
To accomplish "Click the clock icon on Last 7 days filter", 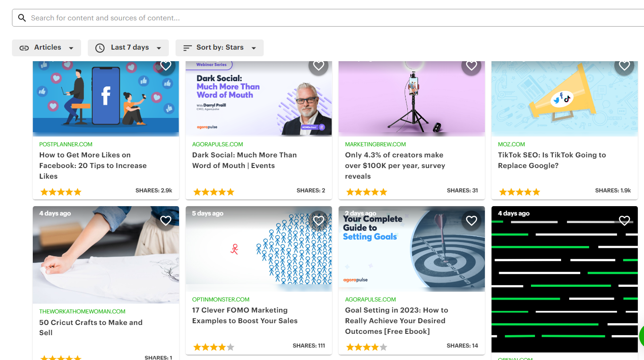I will [100, 47].
